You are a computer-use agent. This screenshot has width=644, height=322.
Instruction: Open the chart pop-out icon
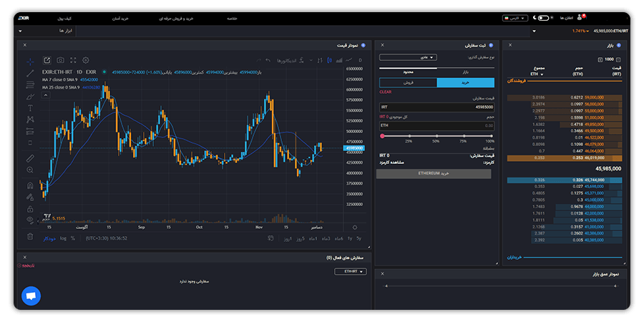[47, 60]
